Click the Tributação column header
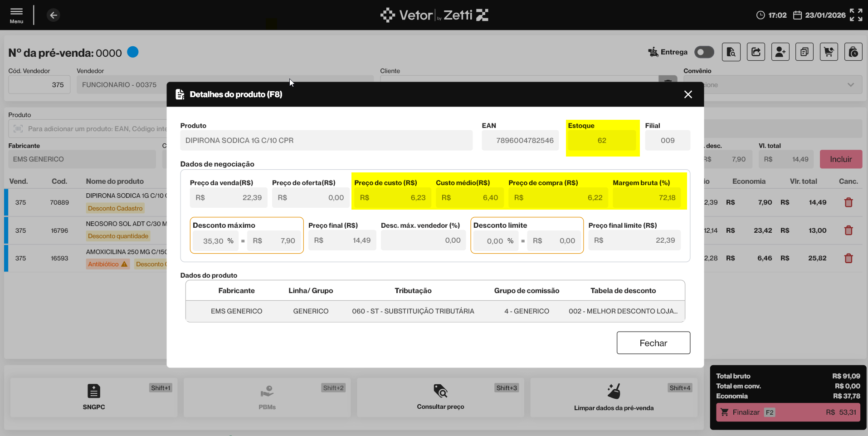Image resolution: width=868 pixels, height=436 pixels. coord(413,291)
